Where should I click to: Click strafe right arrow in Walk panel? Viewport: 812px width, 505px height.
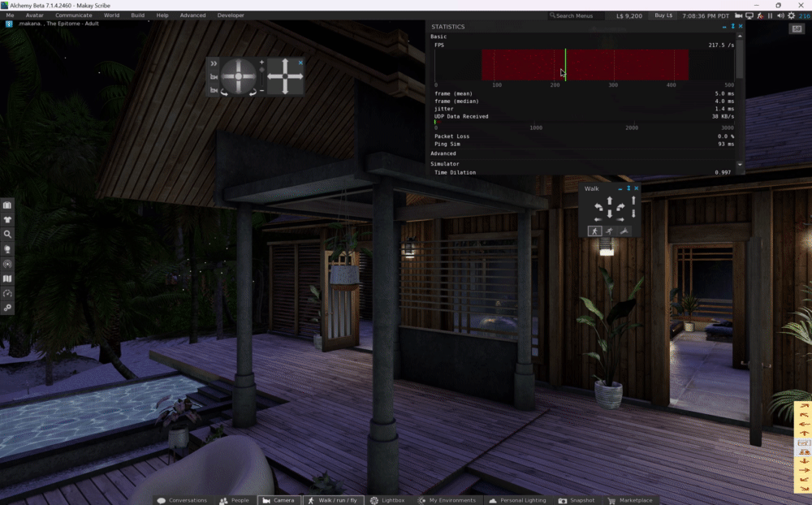621,219
